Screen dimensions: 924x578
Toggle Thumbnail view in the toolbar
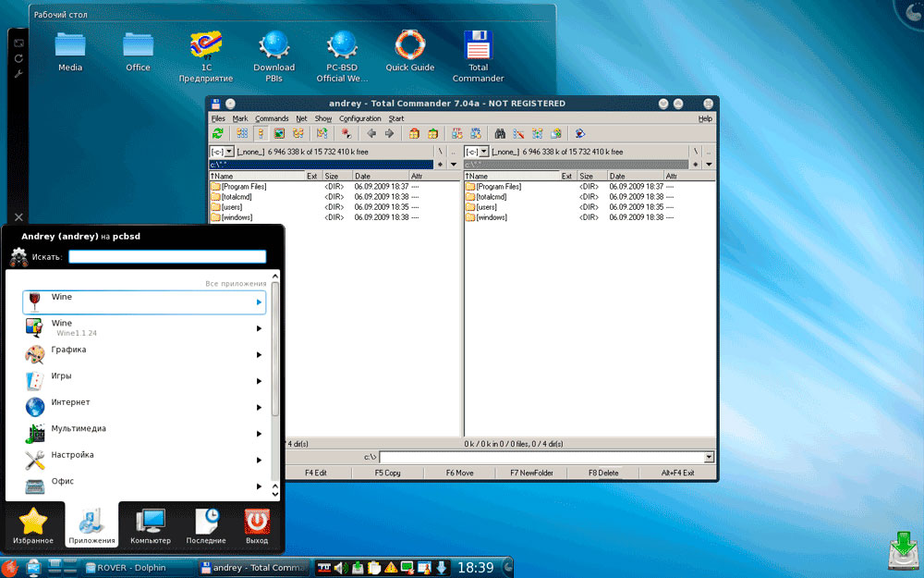(278, 133)
